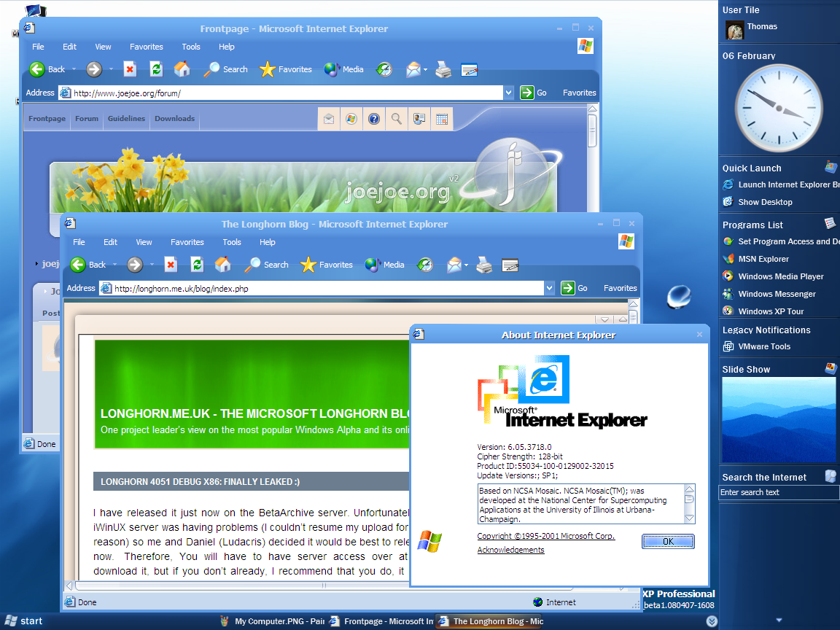Open Windows Messenger from the Programs List

coord(769,294)
